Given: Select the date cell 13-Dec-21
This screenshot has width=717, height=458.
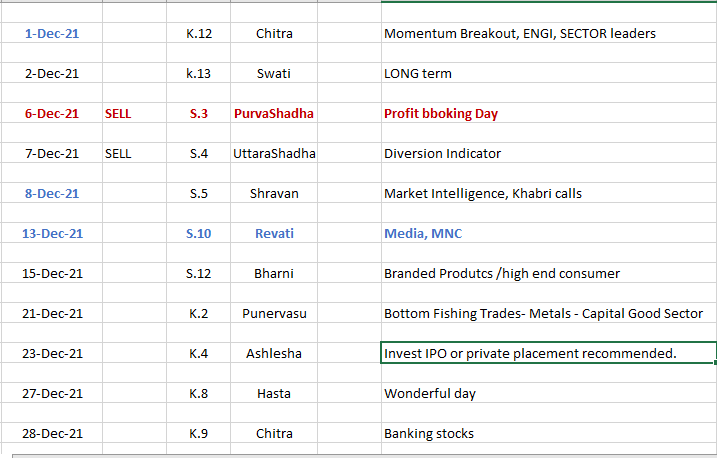Looking at the screenshot, I should (52, 234).
